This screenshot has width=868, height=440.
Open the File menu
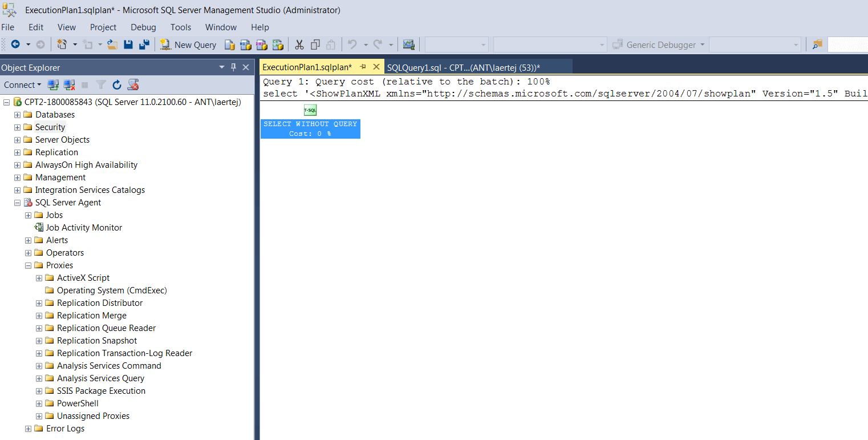[x=8, y=27]
